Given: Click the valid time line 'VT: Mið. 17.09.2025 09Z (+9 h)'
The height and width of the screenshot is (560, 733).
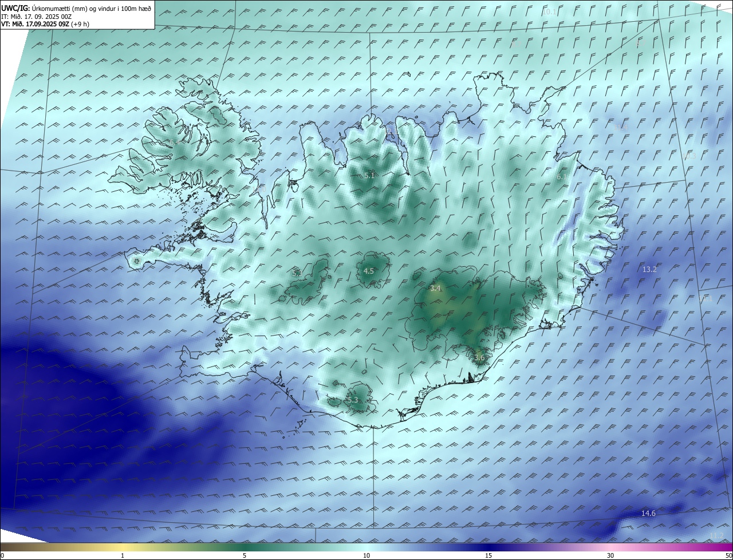Looking at the screenshot, I should pos(45,24).
